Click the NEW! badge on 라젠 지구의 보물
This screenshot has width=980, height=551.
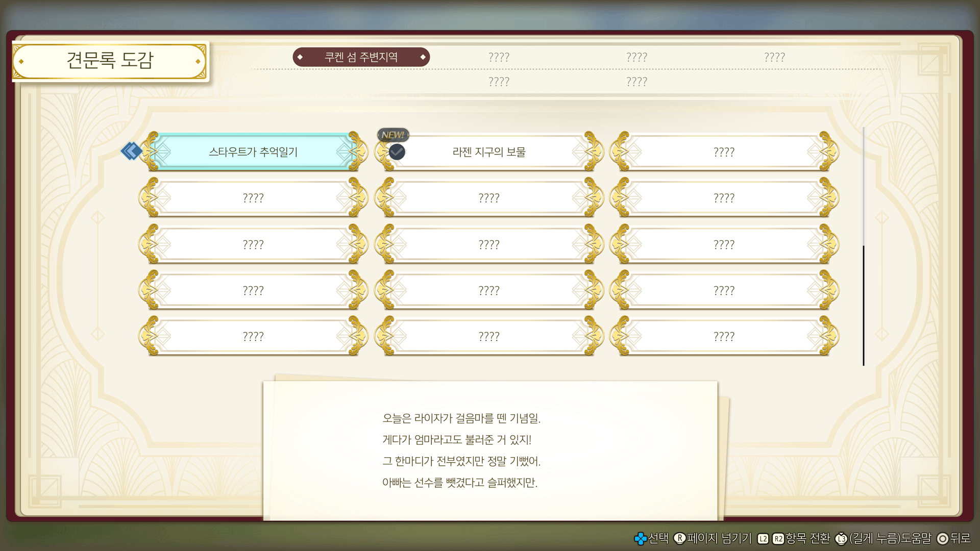[x=393, y=135]
